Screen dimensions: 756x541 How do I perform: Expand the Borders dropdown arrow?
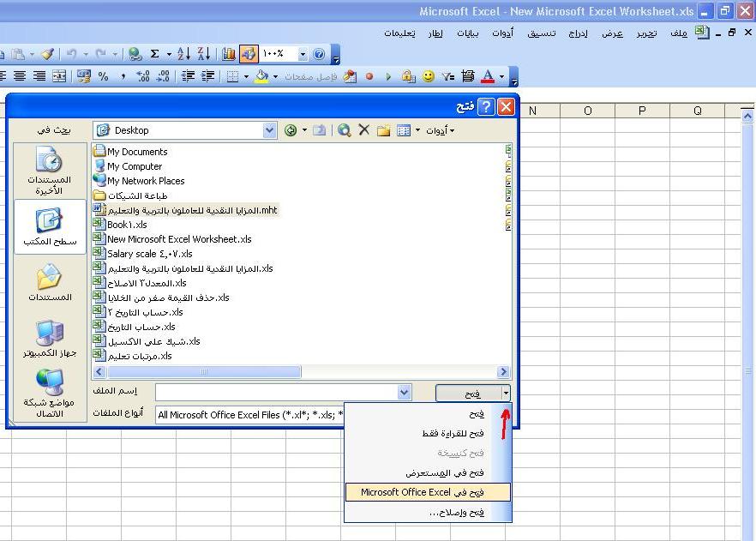point(246,76)
